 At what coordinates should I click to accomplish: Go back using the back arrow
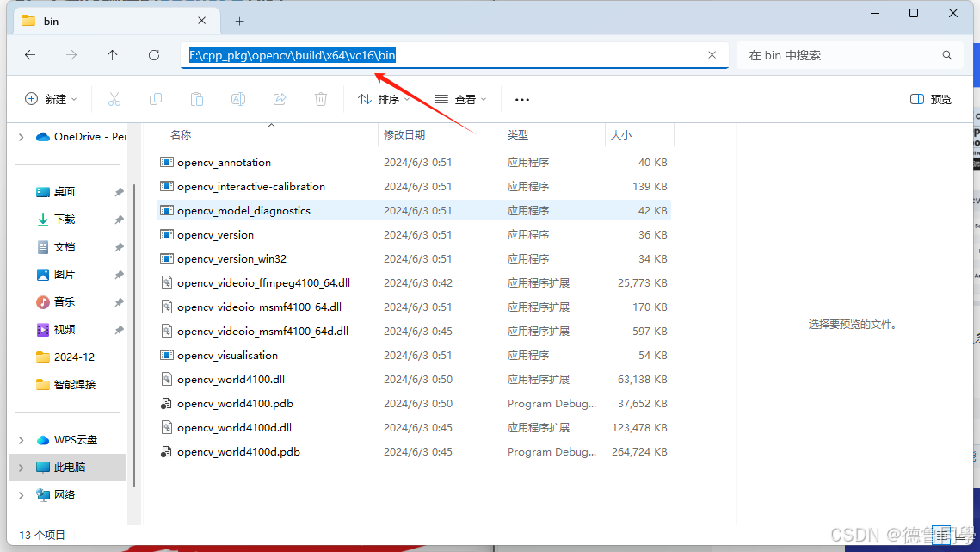click(x=30, y=54)
